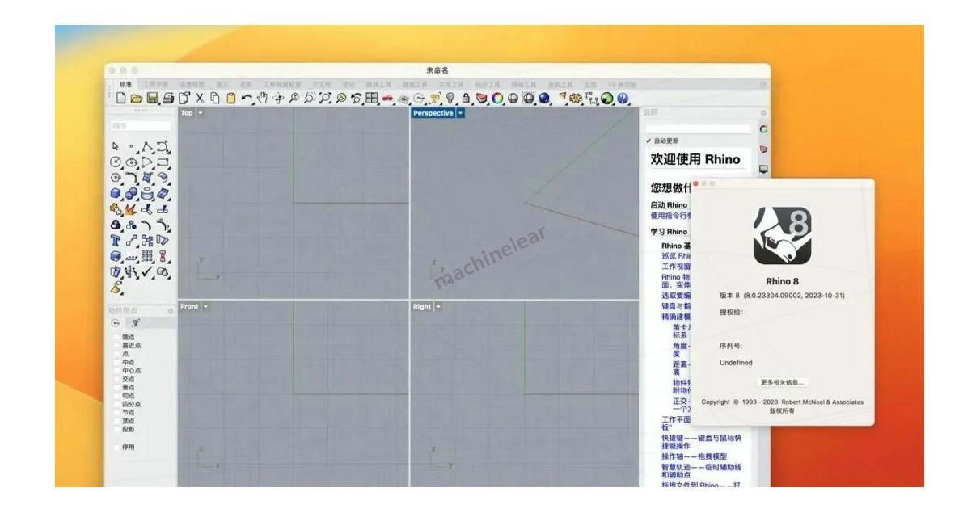Image resolution: width=980 pixels, height=513 pixels.
Task: Click the blue sphere render icon
Action: pyautogui.click(x=543, y=98)
